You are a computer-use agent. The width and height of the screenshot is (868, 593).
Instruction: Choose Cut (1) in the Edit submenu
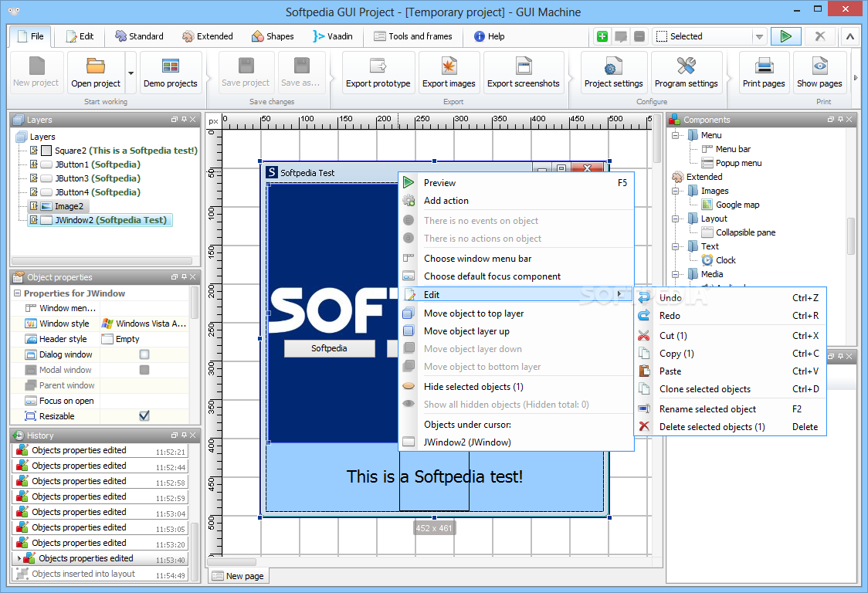(x=731, y=336)
